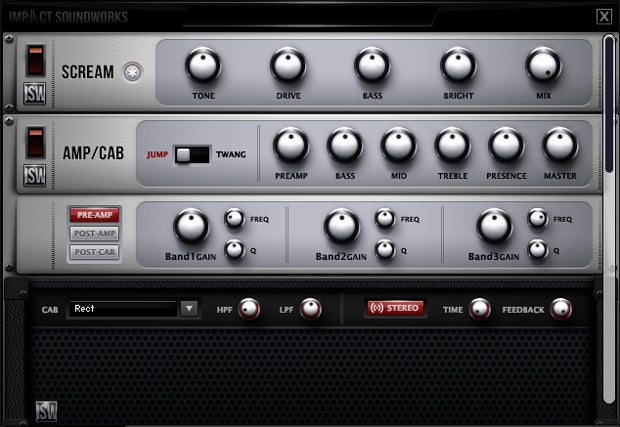Adjust the amp MASTER knob

click(560, 145)
